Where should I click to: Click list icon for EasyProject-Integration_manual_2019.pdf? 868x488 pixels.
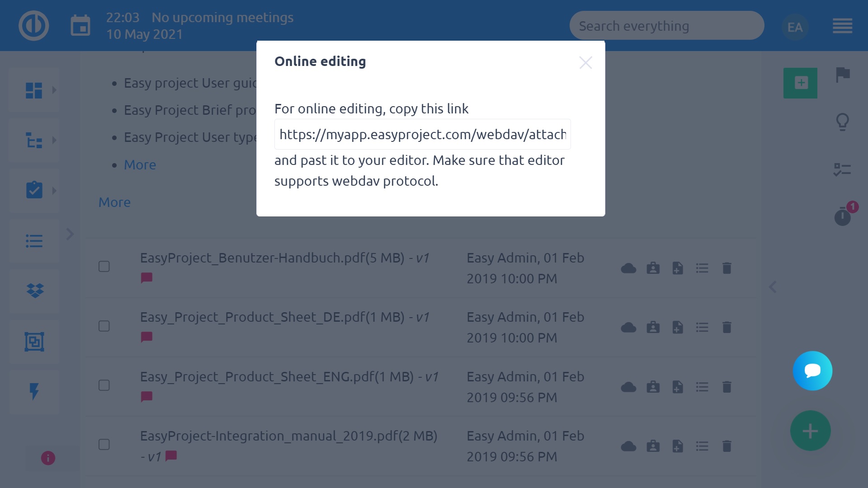tap(702, 446)
